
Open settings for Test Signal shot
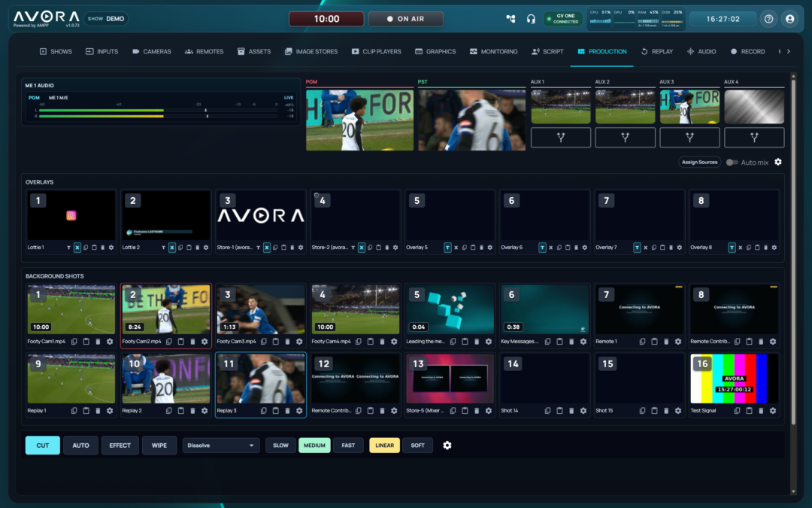(773, 411)
